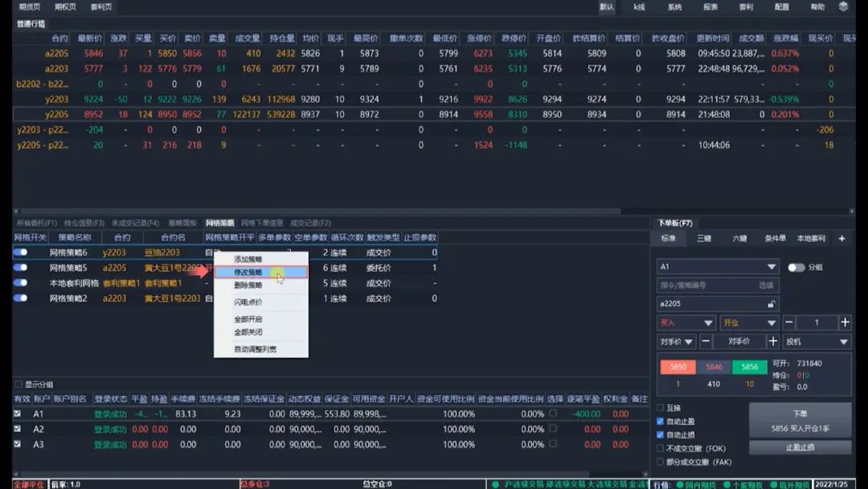
Task: Uncheck the 自动止盈 checkbox
Action: 661,421
